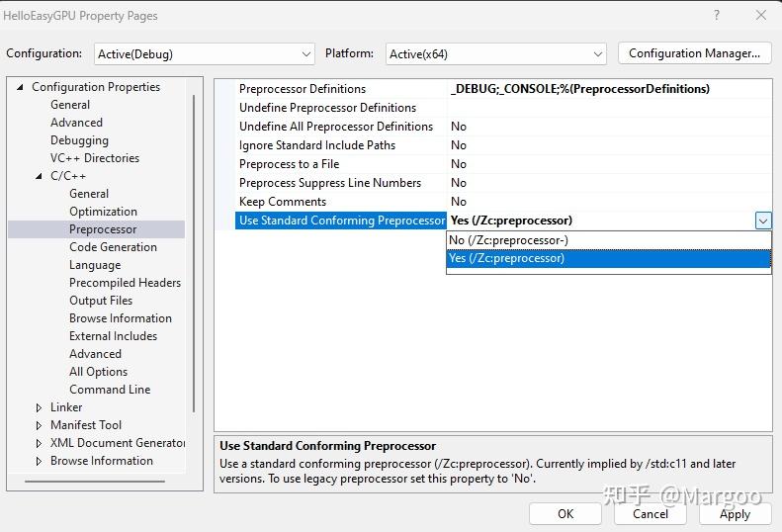Viewport: 782px width, 532px height.
Task: Select the Undefine All Preprocessor Definitions row
Action: coord(504,127)
